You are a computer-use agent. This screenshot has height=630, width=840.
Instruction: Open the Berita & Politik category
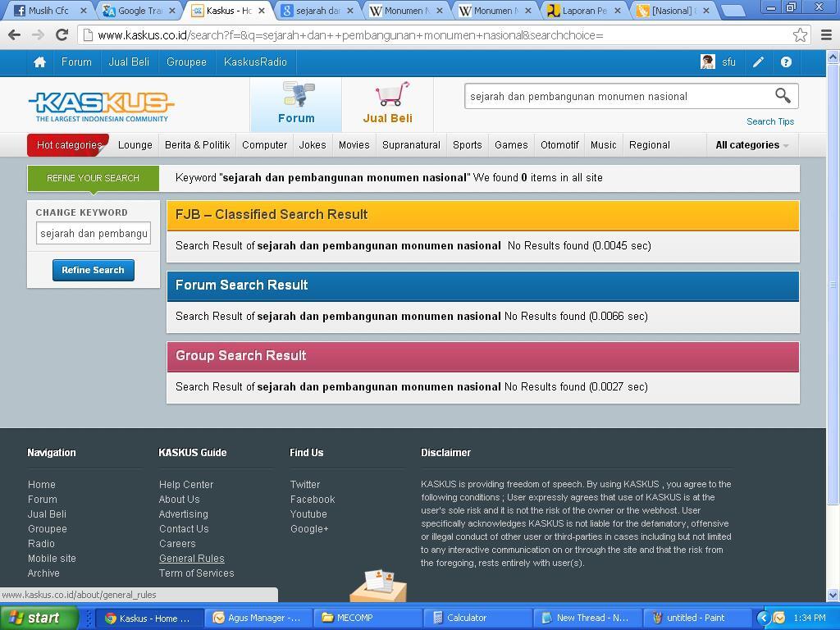[x=197, y=145]
